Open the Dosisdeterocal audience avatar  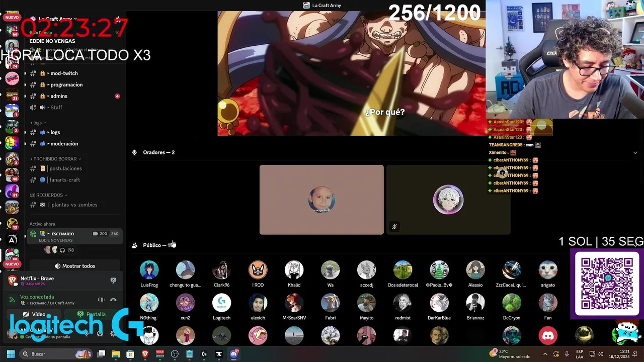tap(403, 270)
